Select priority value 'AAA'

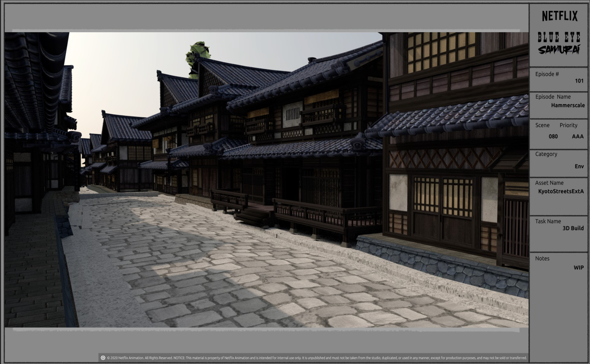(578, 136)
